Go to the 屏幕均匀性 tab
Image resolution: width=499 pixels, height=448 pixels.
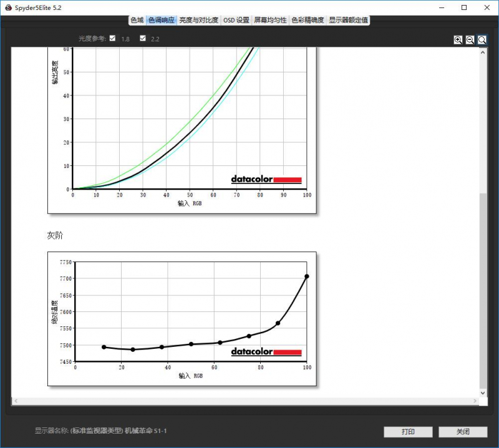(270, 20)
